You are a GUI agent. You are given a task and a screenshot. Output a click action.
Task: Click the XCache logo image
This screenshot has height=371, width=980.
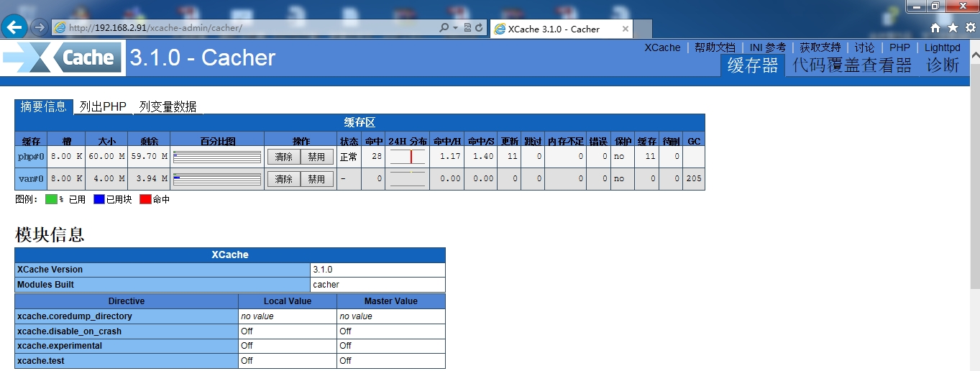coord(62,58)
